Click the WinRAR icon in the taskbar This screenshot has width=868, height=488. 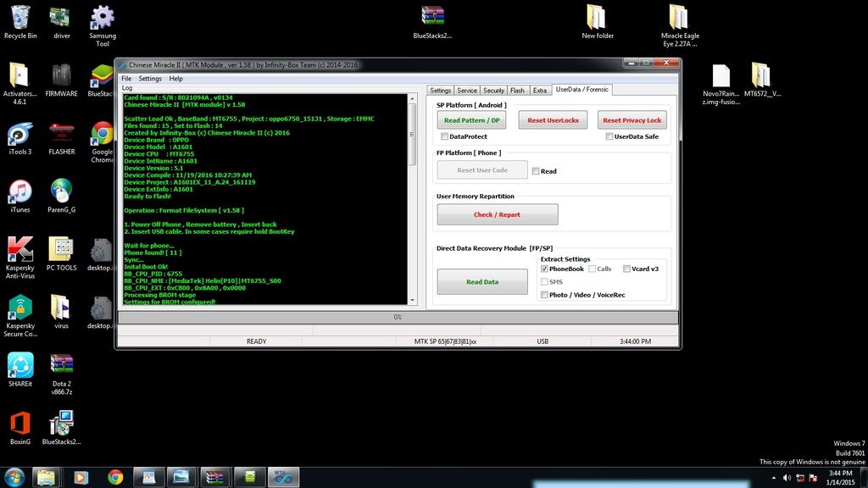(x=215, y=477)
